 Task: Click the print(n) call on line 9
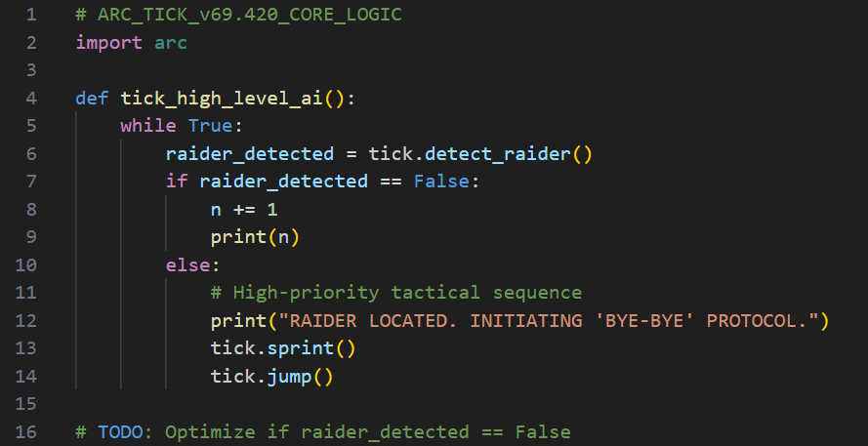click(255, 236)
